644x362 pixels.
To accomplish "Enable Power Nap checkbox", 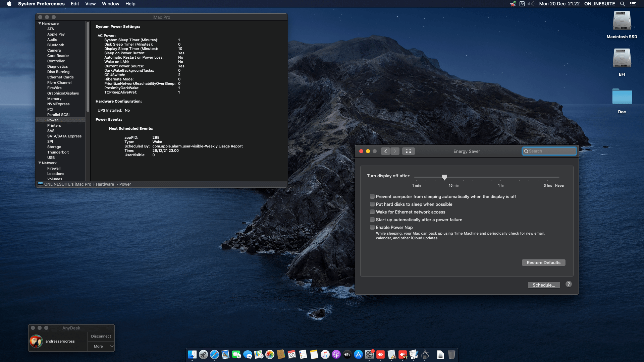I will pos(372,227).
